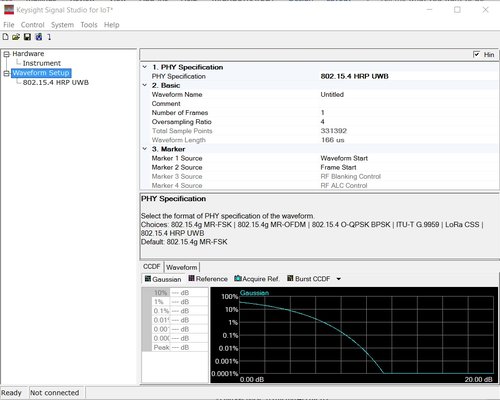The width and height of the screenshot is (500, 400).
Task: Open the System menu
Action: pyautogui.click(x=62, y=25)
